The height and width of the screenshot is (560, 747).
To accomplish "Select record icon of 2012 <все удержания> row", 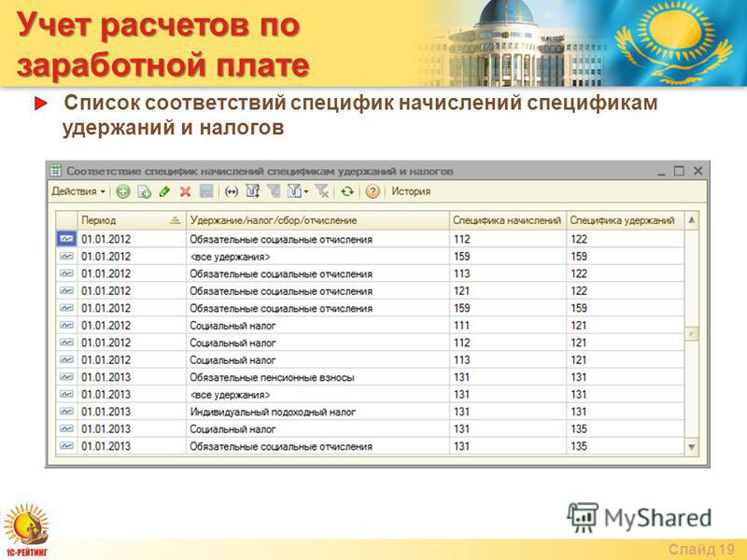I will 66,257.
